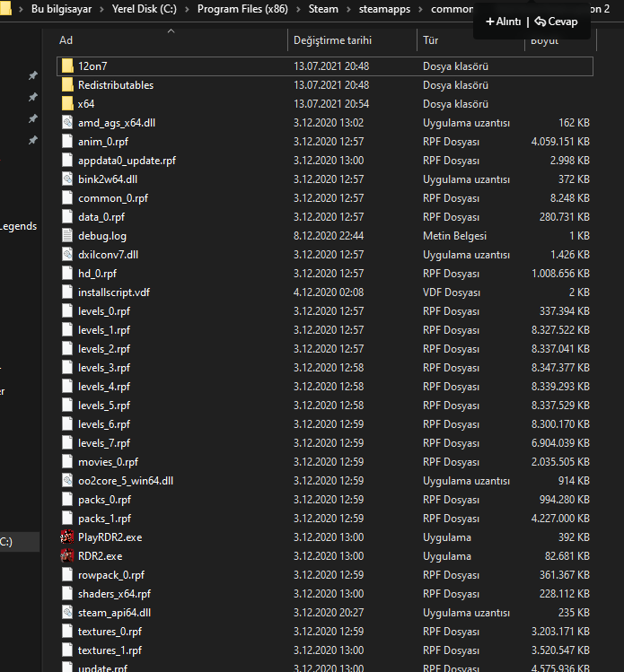Go to common breadcrumb in address bar

pos(452,9)
